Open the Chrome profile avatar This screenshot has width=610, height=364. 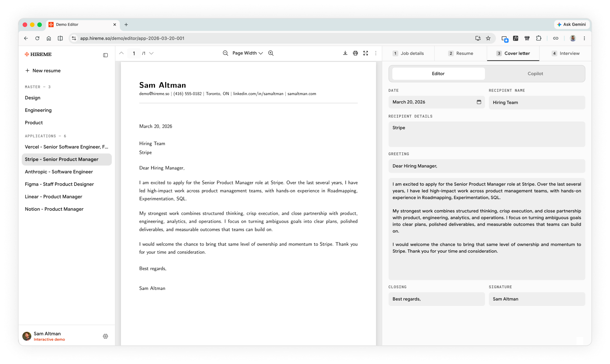point(573,38)
